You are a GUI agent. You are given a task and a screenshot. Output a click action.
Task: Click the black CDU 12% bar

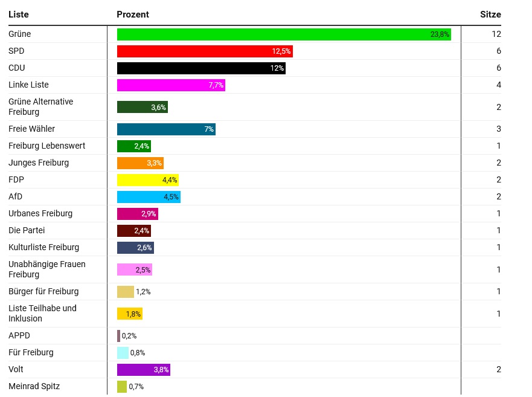click(201, 68)
